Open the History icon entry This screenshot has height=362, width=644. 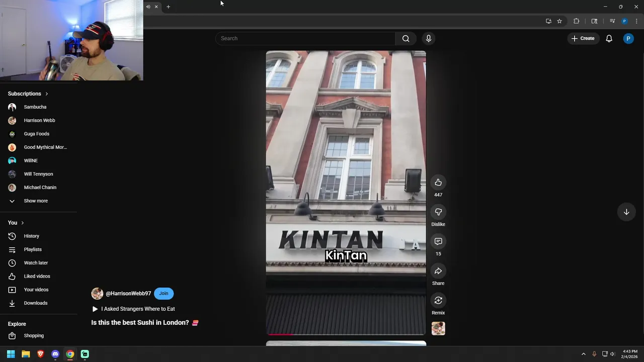click(12, 236)
